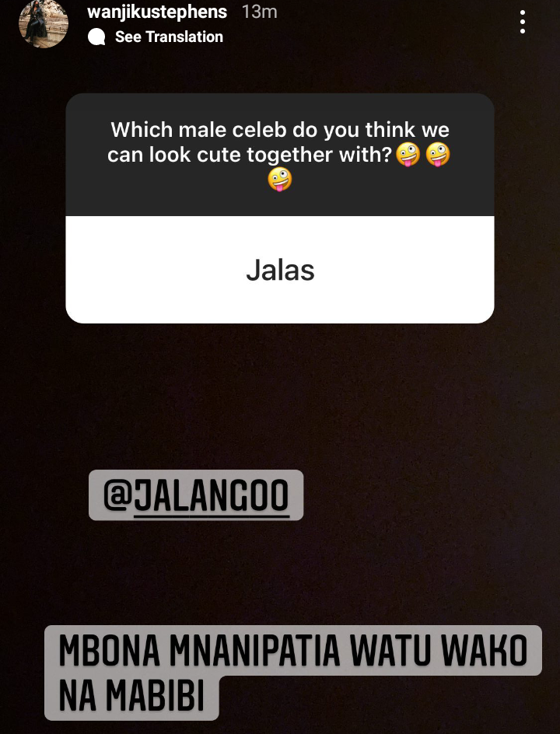Click See Translation

169,37
